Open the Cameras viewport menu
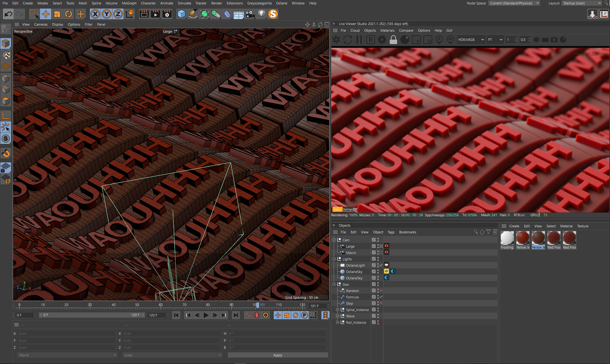This screenshot has height=364, width=610. 41,24
